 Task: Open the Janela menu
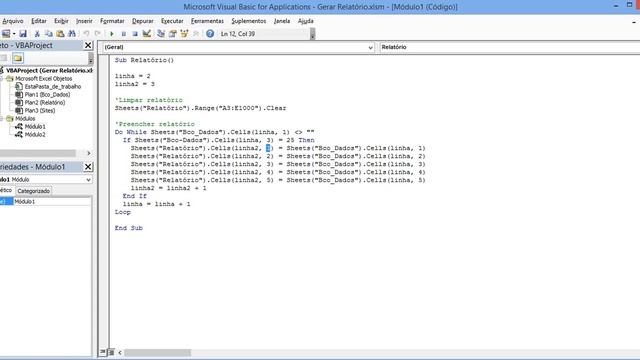(282, 21)
